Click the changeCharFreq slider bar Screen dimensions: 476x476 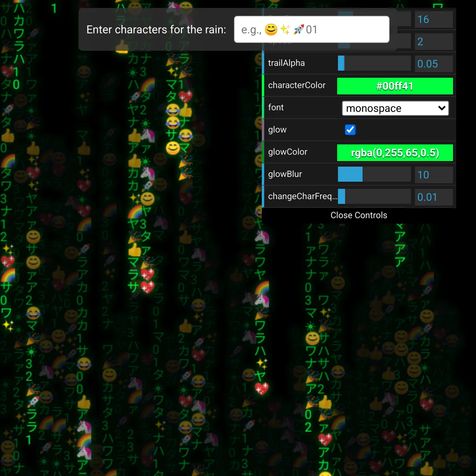tap(374, 197)
